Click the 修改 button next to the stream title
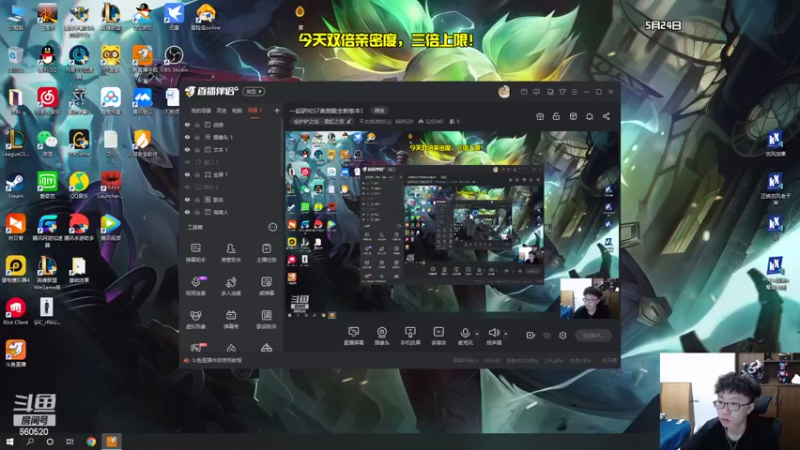Screen dimensions: 800x450 point(379,111)
